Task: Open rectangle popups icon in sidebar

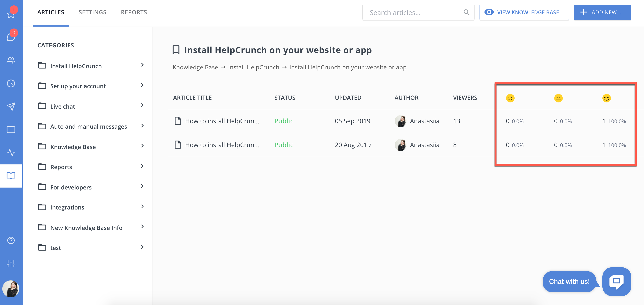Action: click(x=11, y=130)
